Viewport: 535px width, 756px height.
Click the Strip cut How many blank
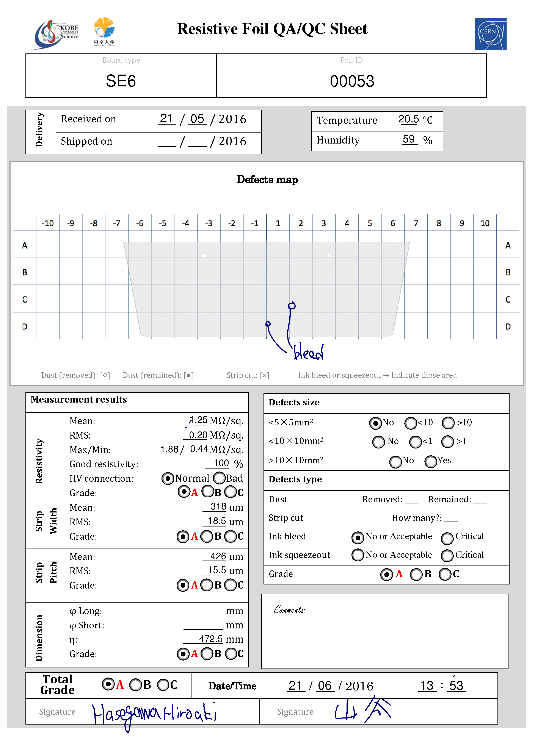tap(451, 518)
